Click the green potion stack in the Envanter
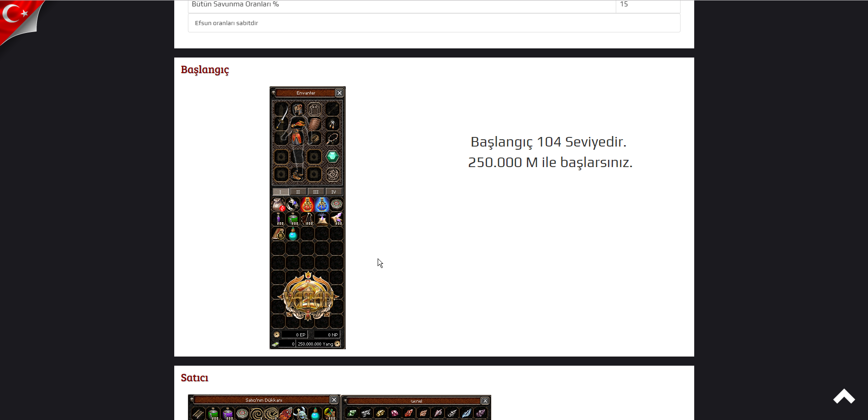The image size is (868, 420). tap(293, 219)
